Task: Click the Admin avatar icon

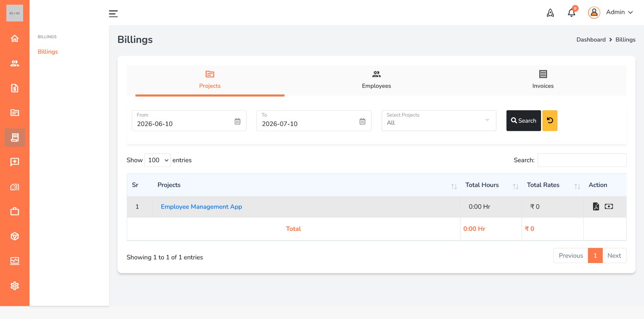Action: click(x=594, y=12)
